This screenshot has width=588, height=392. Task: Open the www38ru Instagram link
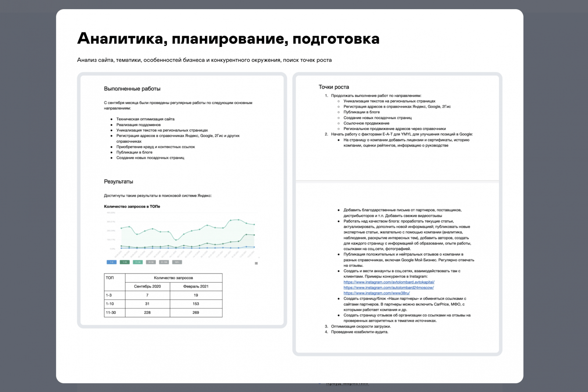pyautogui.click(x=376, y=293)
